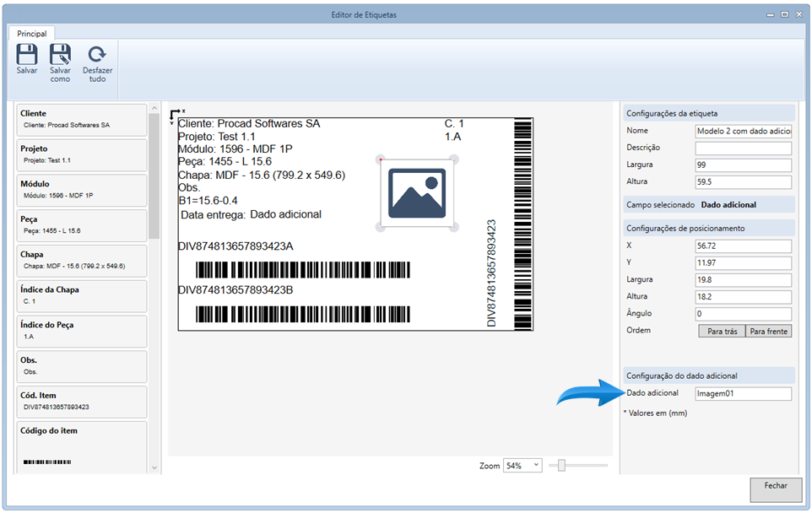Screen dimensions: 812x513
Task: Click the Descrição input field
Action: pyautogui.click(x=743, y=148)
